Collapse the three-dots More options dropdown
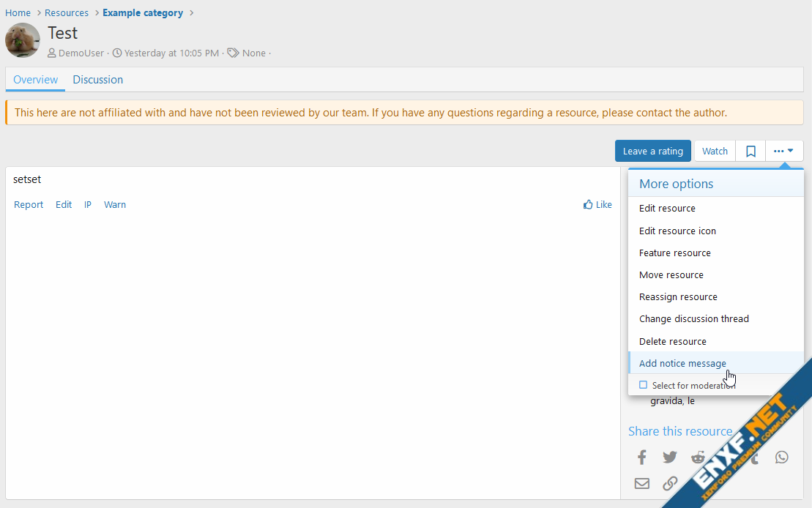This screenshot has width=812, height=508. 783,151
